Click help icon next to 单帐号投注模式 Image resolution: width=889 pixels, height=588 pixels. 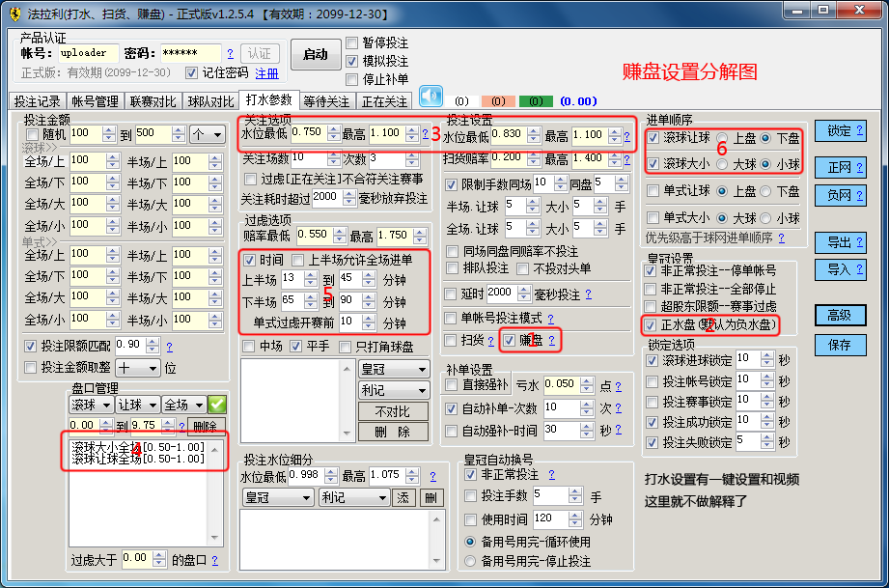coord(550,318)
